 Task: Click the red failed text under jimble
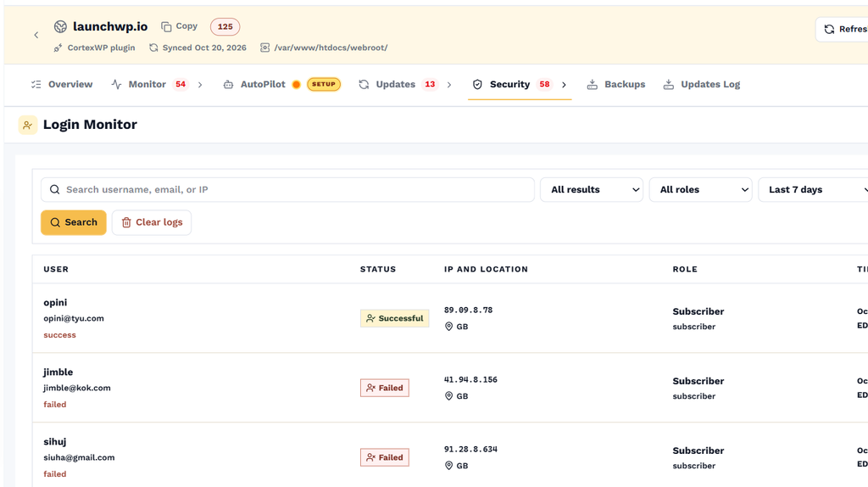click(x=55, y=405)
